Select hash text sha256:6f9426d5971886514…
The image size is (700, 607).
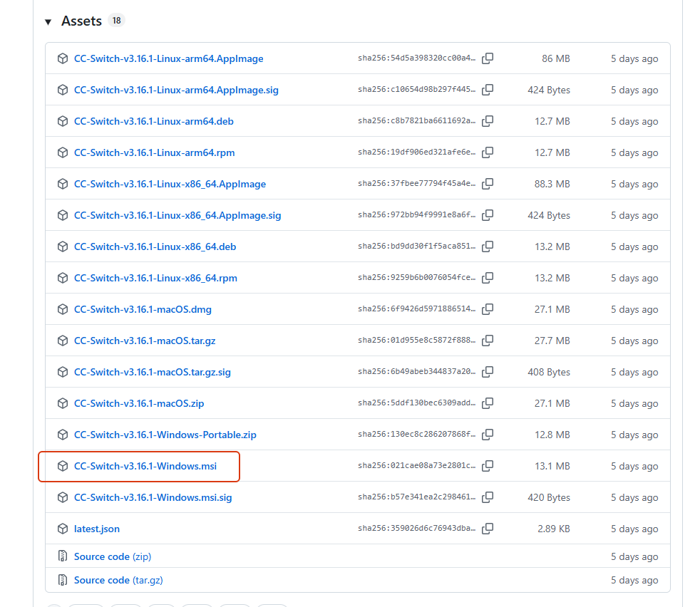[x=416, y=308]
